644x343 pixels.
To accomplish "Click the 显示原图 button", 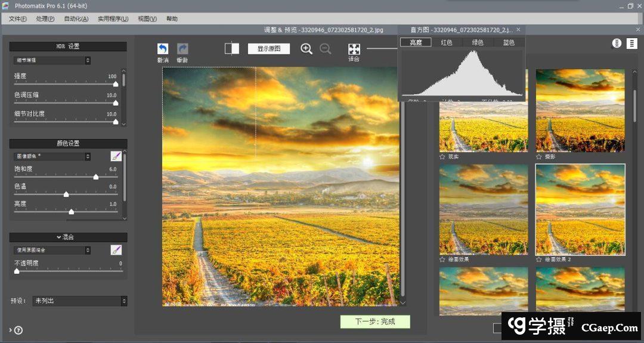I will [268, 49].
